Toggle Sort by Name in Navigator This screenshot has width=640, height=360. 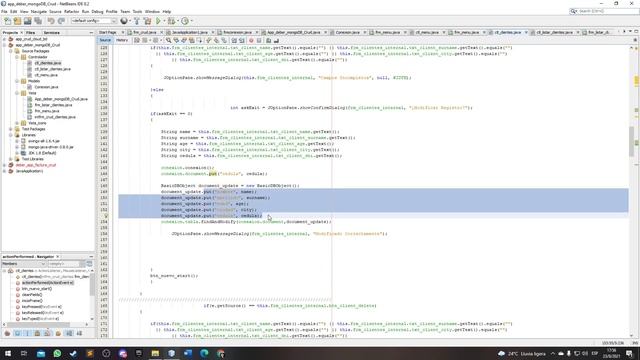pyautogui.click(x=69, y=333)
